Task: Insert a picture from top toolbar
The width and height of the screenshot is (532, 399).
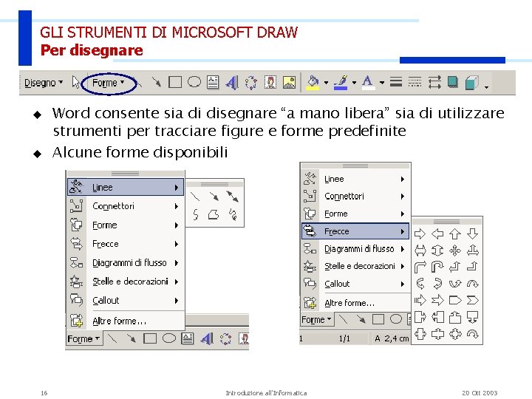Action: [289, 82]
